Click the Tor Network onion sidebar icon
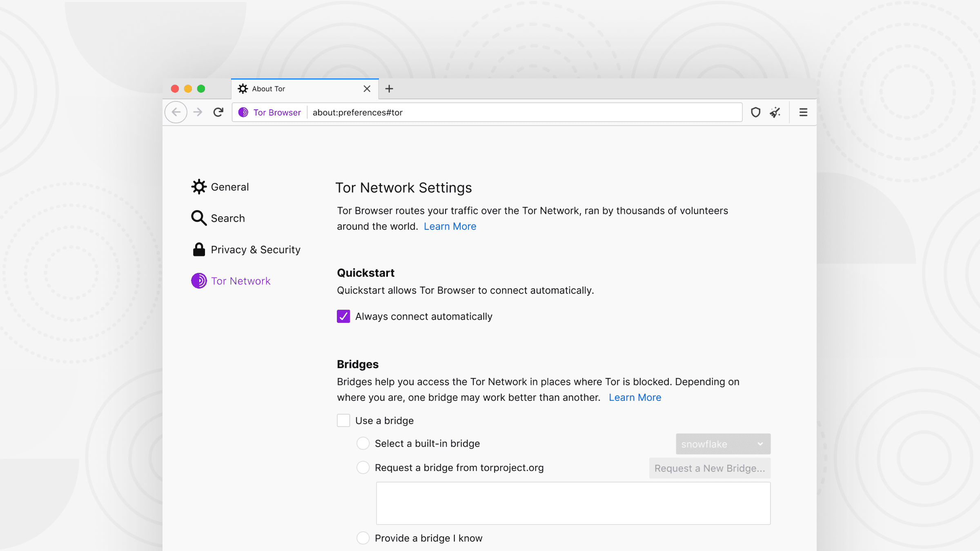Viewport: 980px width, 551px height. pyautogui.click(x=199, y=281)
